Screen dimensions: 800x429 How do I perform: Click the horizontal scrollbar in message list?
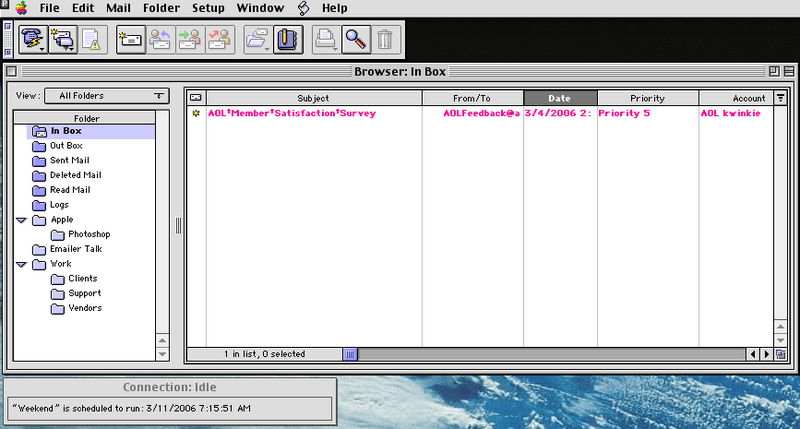point(550,354)
